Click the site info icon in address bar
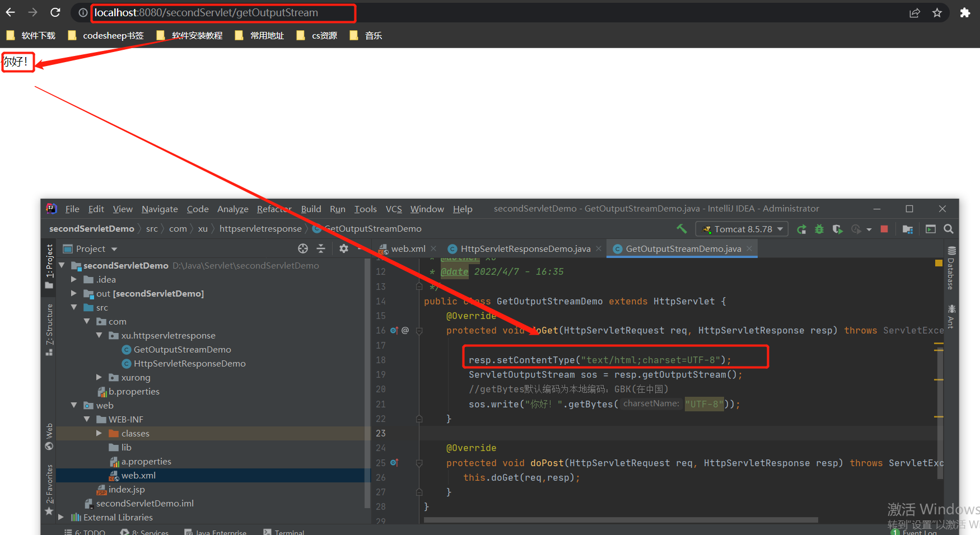 coord(83,12)
